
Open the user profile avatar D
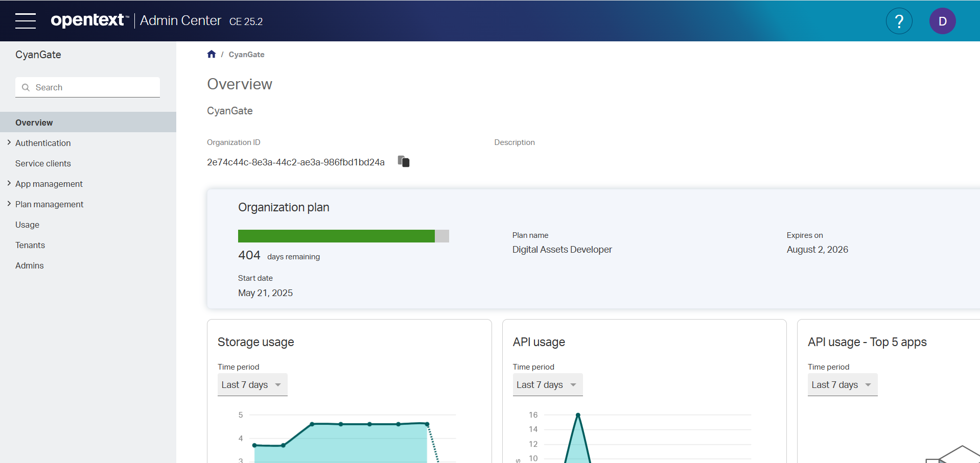[x=942, y=21]
